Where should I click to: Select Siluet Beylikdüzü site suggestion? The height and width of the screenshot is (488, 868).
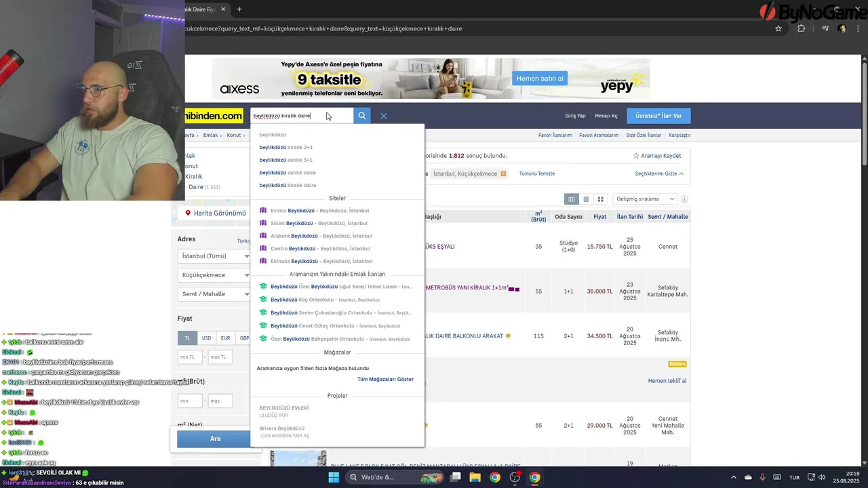337,223
